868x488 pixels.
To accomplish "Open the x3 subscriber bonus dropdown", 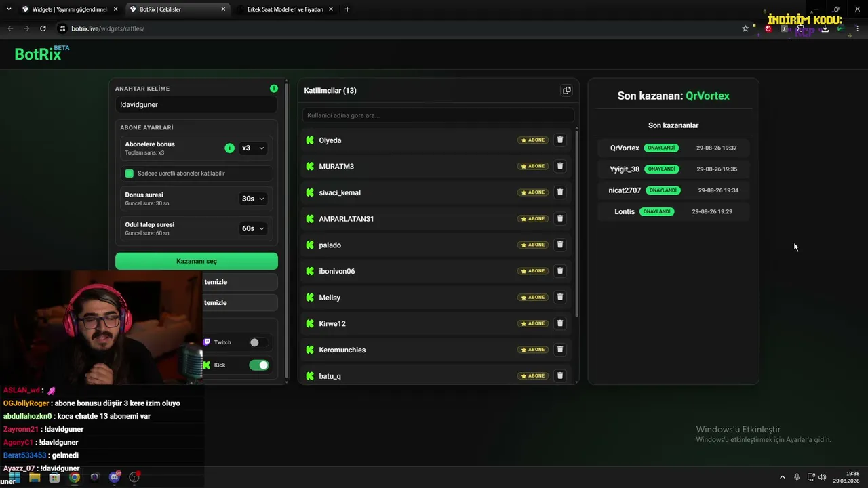I will coord(253,148).
